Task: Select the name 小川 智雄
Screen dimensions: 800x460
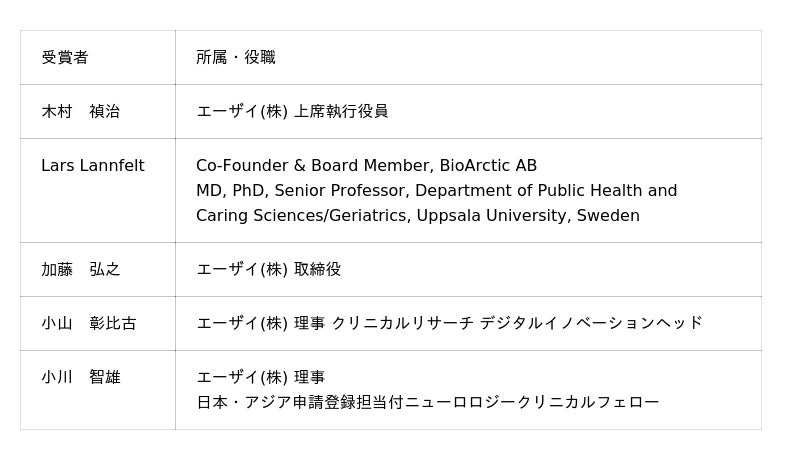Action: pos(80,378)
